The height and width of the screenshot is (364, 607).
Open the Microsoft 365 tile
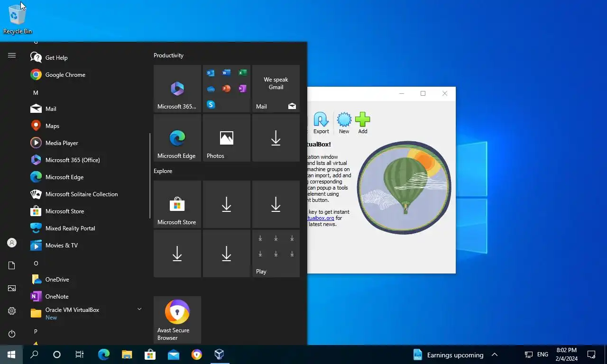pyautogui.click(x=177, y=89)
